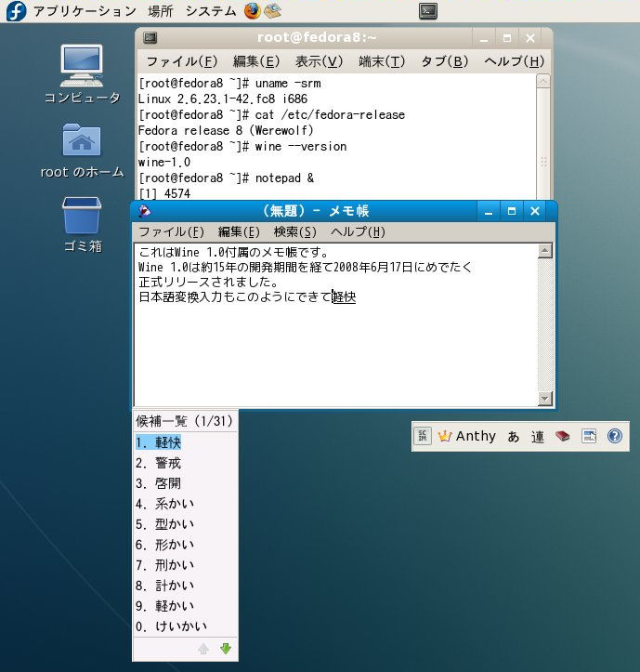Go to next candidate page with green arrow
This screenshot has width=640, height=672.
click(226, 649)
